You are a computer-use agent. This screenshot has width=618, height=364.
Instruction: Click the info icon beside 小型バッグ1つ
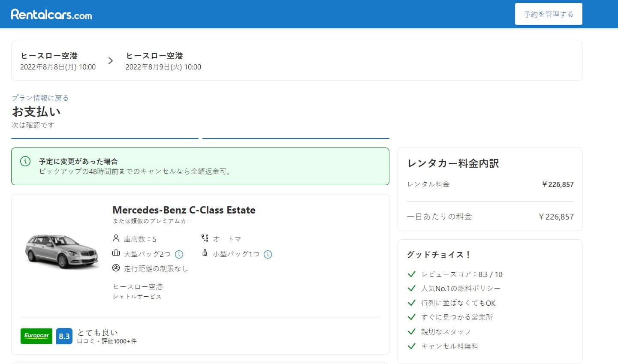268,254
